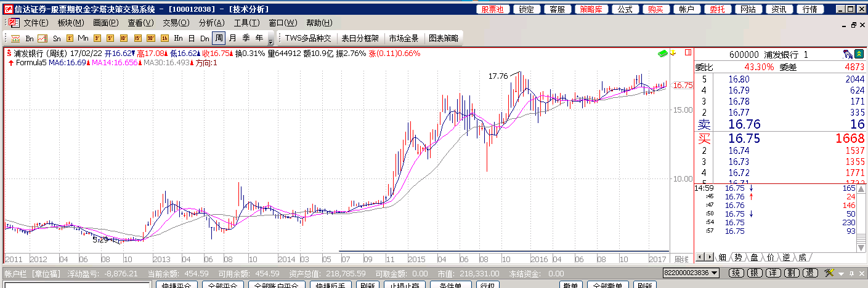Click the 委托 title bar button

(718, 9)
